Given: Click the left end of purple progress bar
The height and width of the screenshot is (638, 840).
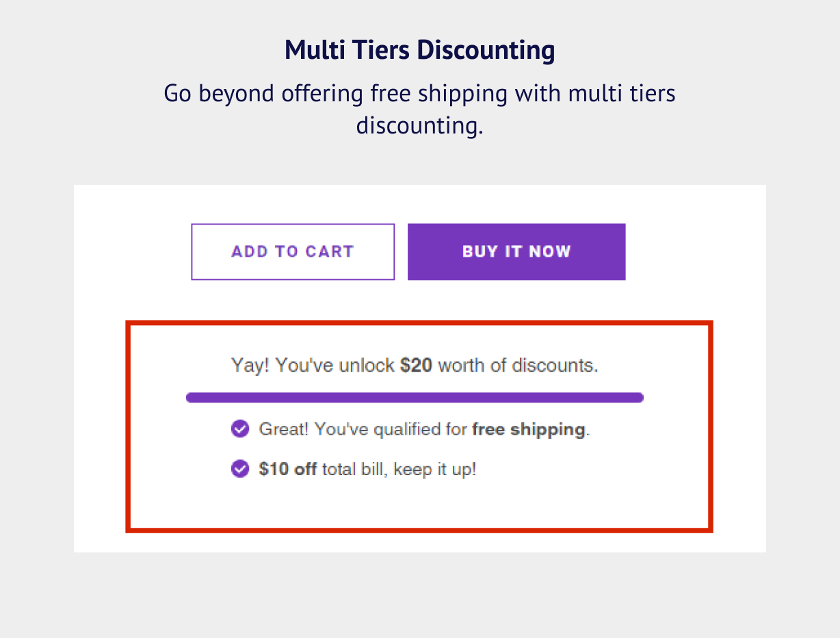Looking at the screenshot, I should pyautogui.click(x=192, y=398).
